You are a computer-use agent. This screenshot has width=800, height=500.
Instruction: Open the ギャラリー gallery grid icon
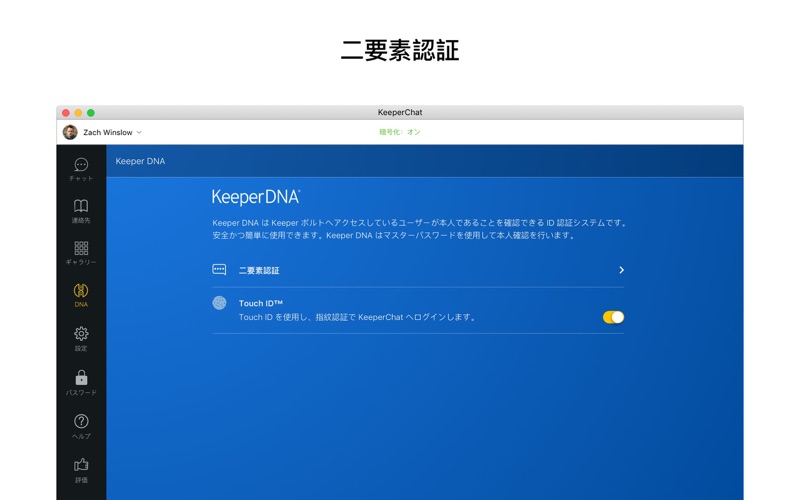(x=81, y=248)
